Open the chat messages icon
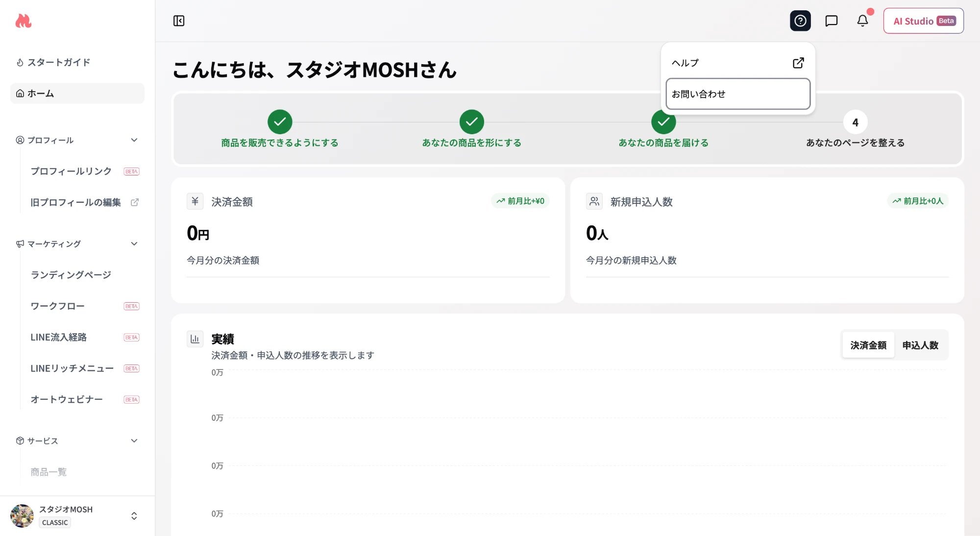Image resolution: width=980 pixels, height=536 pixels. click(832, 21)
